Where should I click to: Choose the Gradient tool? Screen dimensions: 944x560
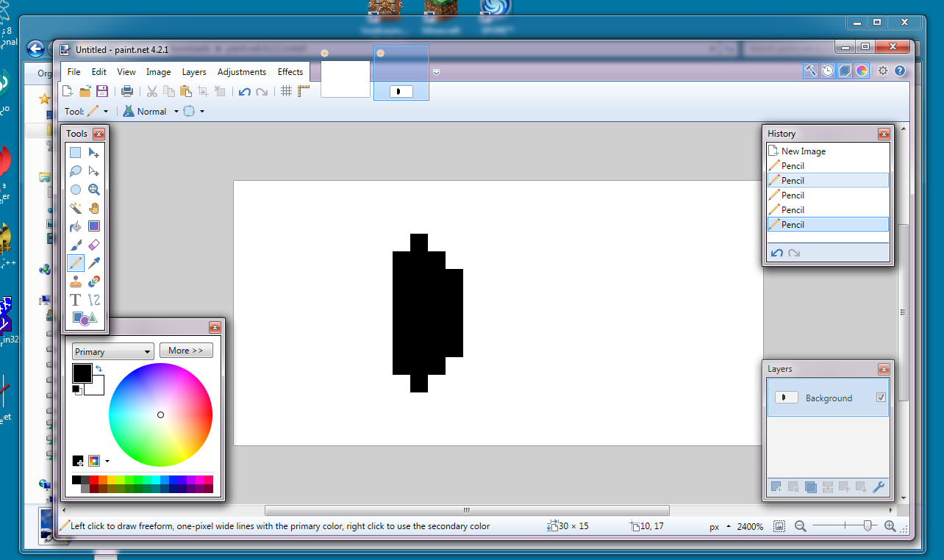tap(93, 226)
